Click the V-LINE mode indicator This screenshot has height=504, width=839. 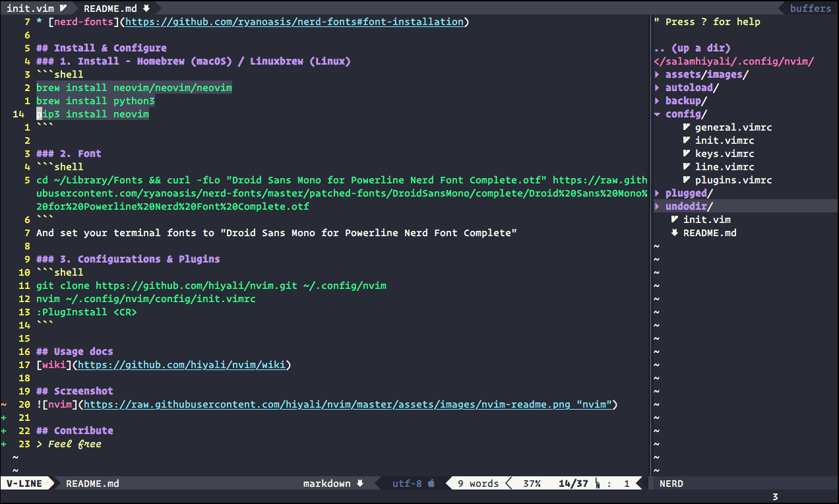click(24, 484)
